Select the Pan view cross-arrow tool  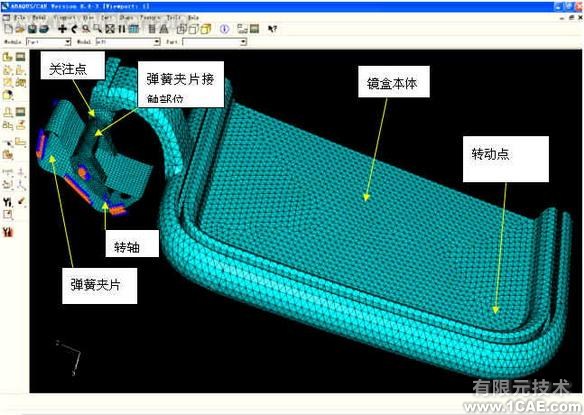pos(62,29)
